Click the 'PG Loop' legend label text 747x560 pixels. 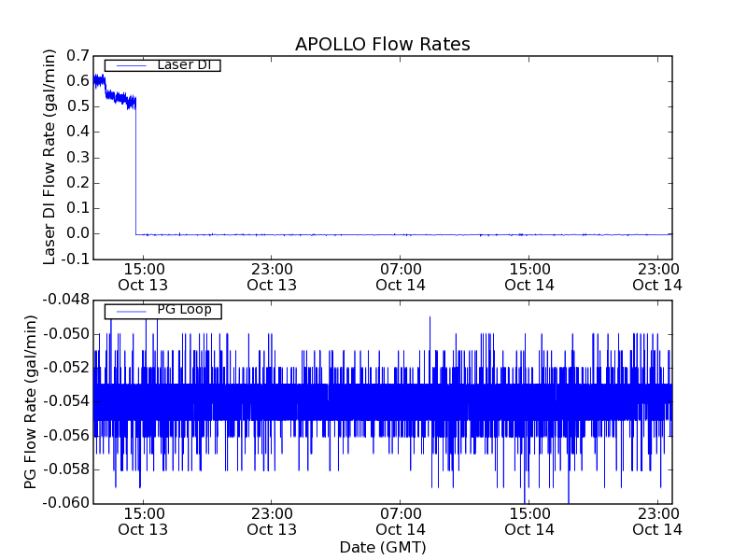(x=184, y=310)
